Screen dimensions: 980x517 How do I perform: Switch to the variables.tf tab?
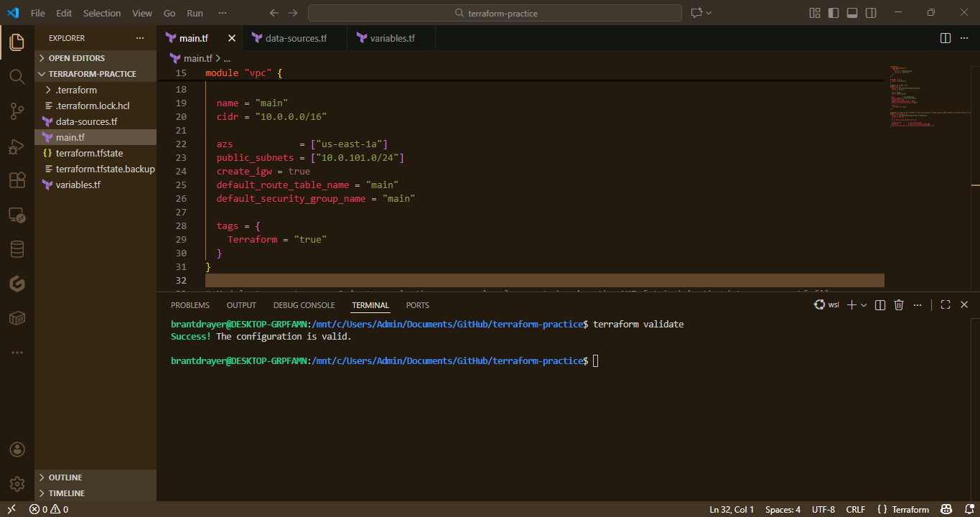click(x=391, y=37)
